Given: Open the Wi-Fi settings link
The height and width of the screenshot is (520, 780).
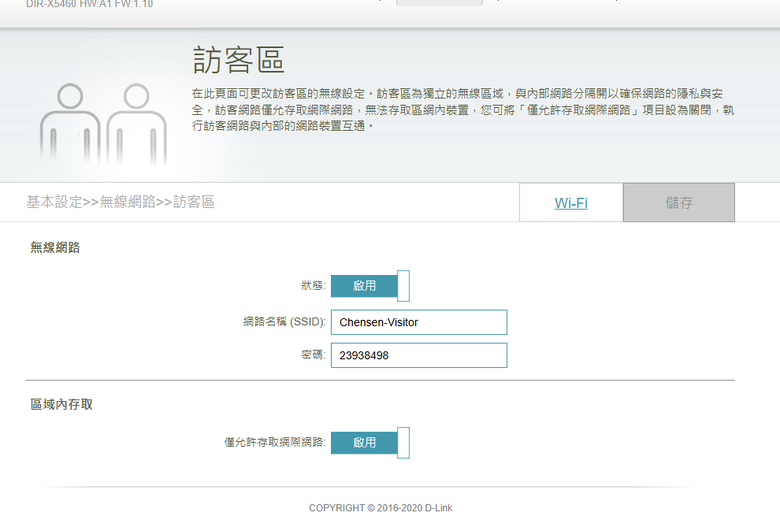Looking at the screenshot, I should 571,203.
